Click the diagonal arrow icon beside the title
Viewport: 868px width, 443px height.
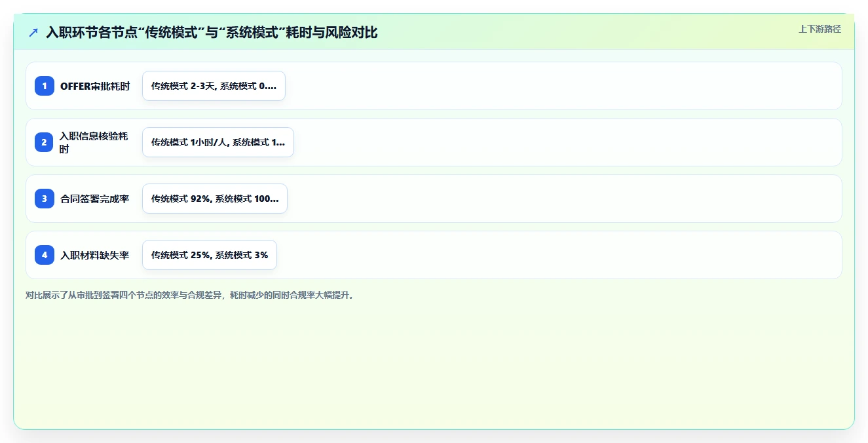pos(33,32)
